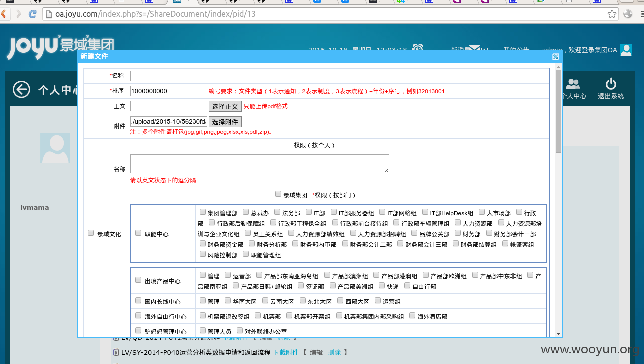
Task: Click document icon beside LV/SY-2014-P040
Action: tap(116, 352)
